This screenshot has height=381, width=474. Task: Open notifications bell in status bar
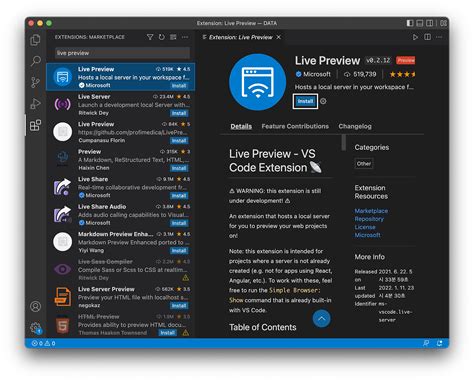[439, 343]
